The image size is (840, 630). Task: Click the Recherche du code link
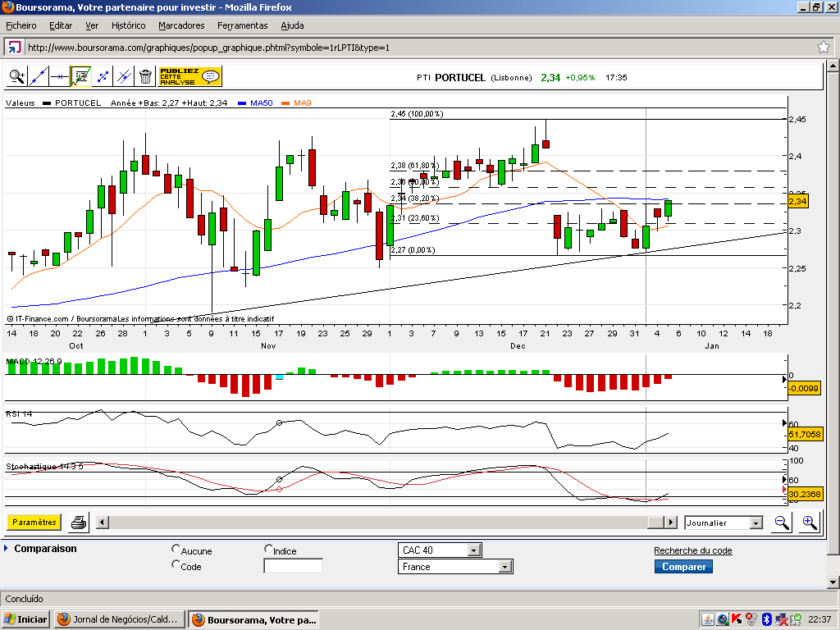(x=692, y=550)
